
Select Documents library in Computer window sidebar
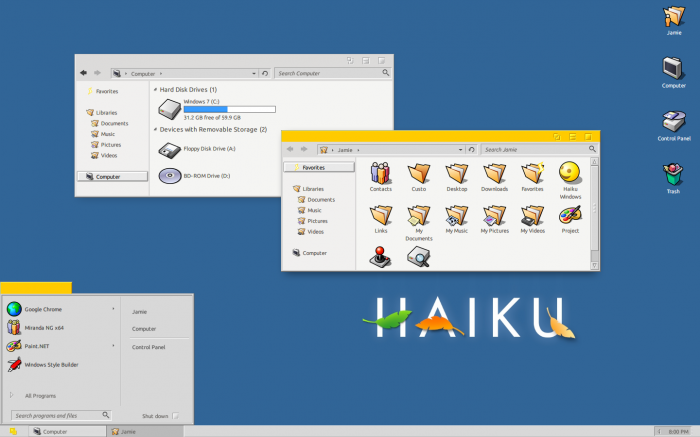[x=114, y=123]
